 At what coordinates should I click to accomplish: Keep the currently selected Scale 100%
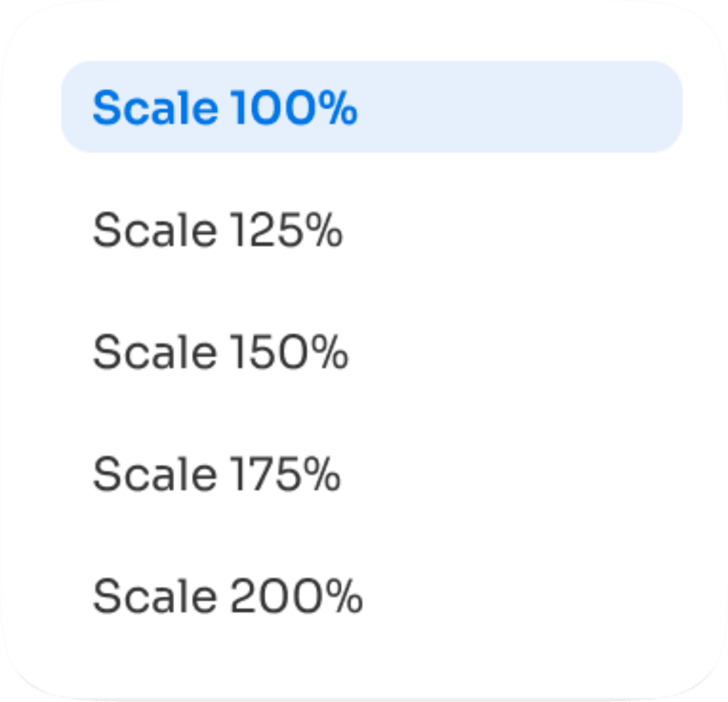pos(225,107)
